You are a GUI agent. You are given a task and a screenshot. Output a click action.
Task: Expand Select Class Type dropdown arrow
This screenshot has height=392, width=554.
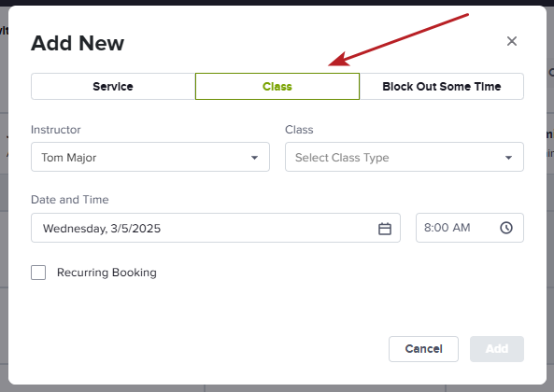pyautogui.click(x=508, y=158)
